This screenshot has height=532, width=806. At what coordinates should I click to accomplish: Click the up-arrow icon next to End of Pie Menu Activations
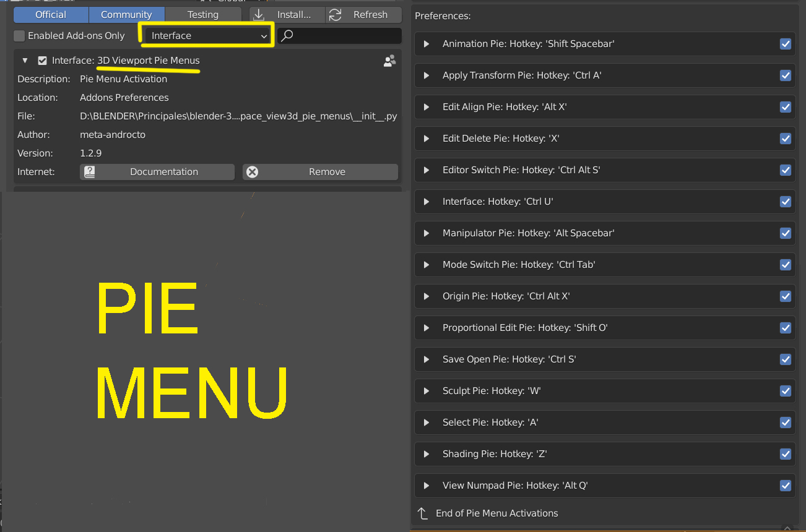(423, 513)
